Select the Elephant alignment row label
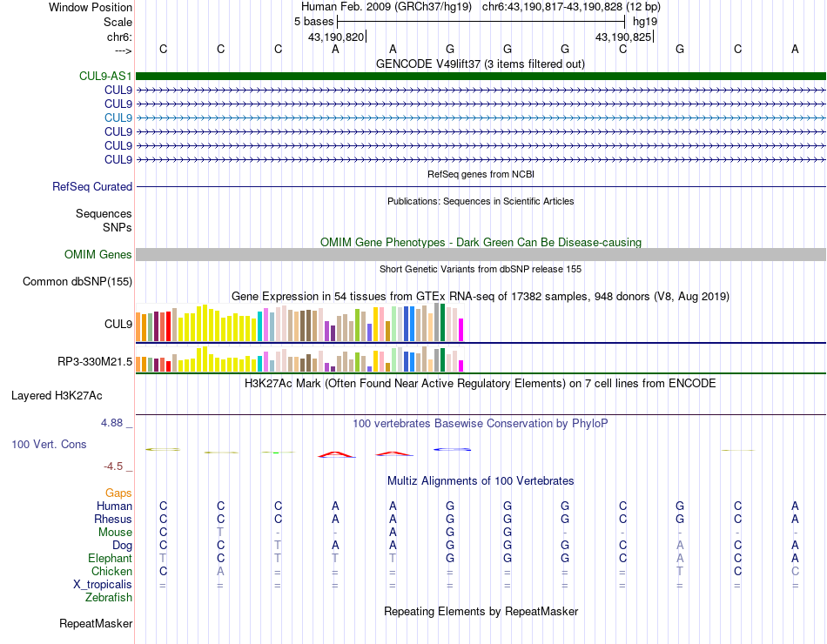This screenshot has height=644, width=827. pyautogui.click(x=111, y=559)
